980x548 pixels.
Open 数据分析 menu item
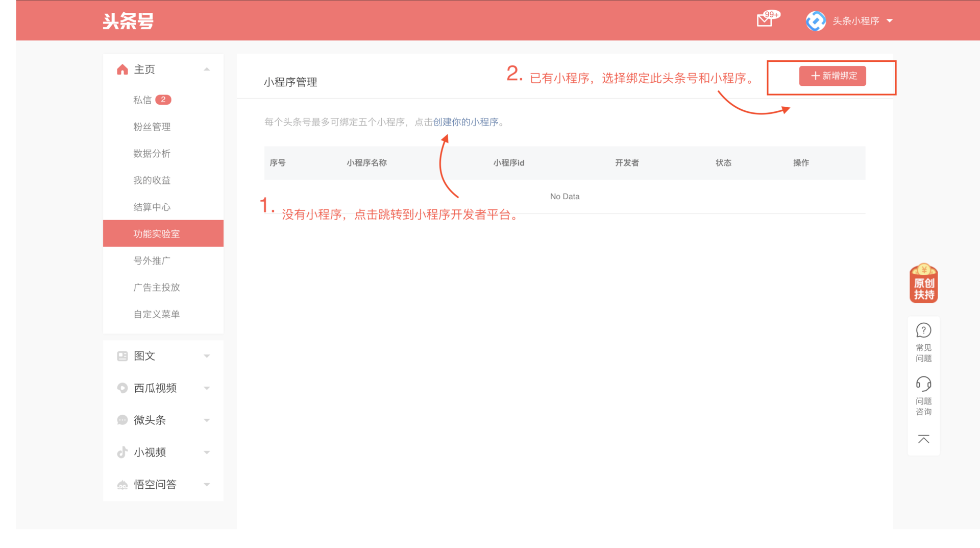pos(152,153)
